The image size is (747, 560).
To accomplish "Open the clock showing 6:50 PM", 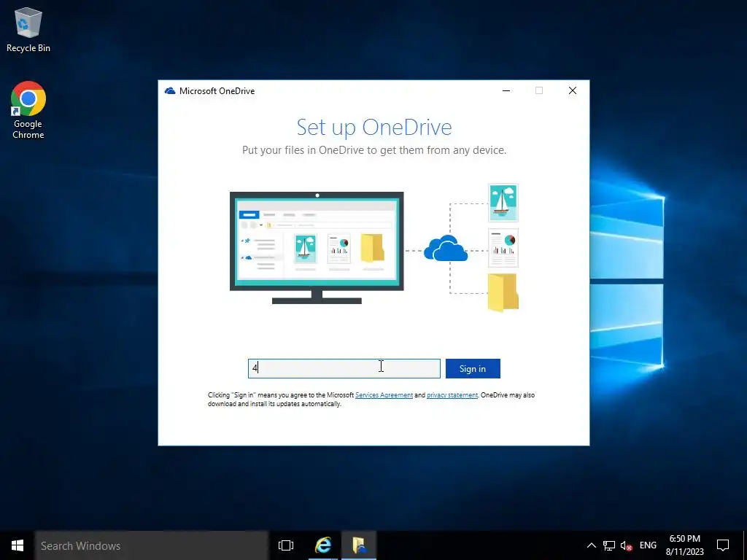I will coord(684,545).
